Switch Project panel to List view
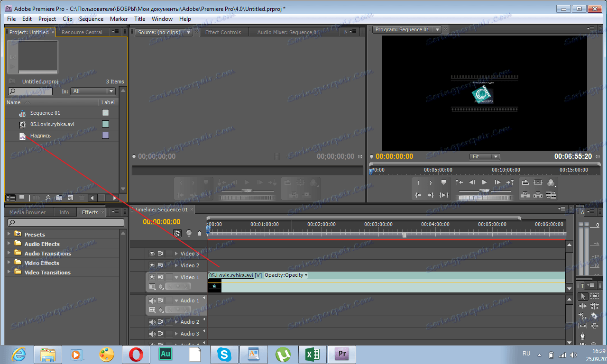Viewport: 607px width, 364px height. click(10, 198)
